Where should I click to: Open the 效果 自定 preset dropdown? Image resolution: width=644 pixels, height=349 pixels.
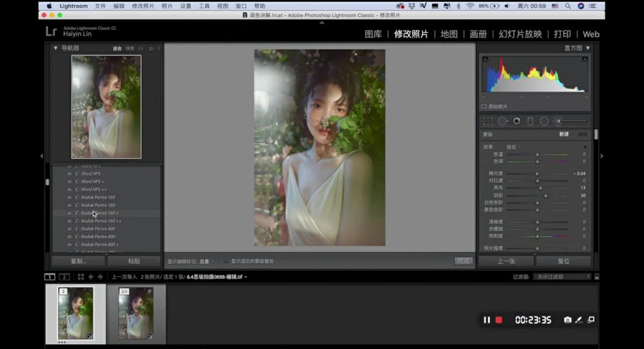click(514, 147)
